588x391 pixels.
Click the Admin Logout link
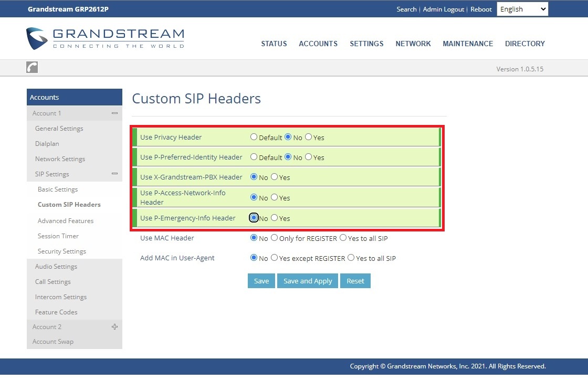[x=444, y=9]
